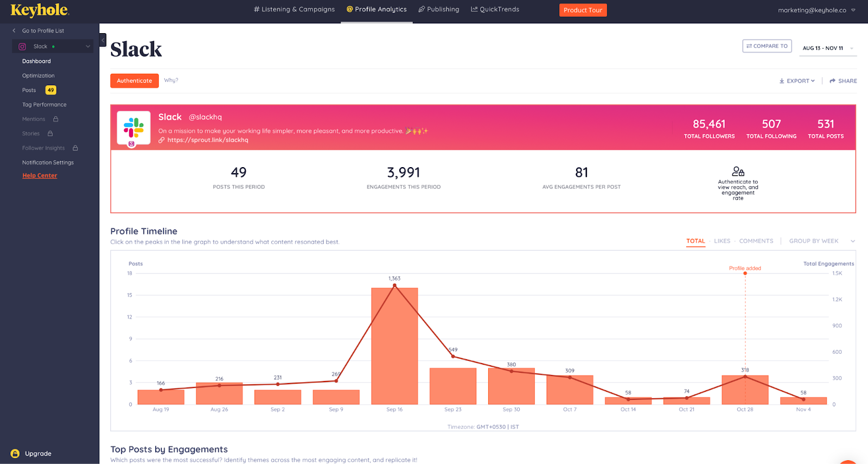
Task: Click the 531 Total Posts stat
Action: [826, 129]
